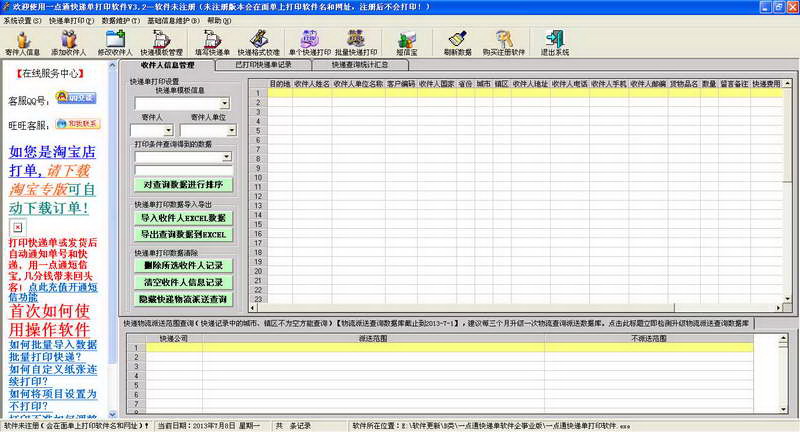Click the 批量快递打印 batch print icon

[356, 43]
